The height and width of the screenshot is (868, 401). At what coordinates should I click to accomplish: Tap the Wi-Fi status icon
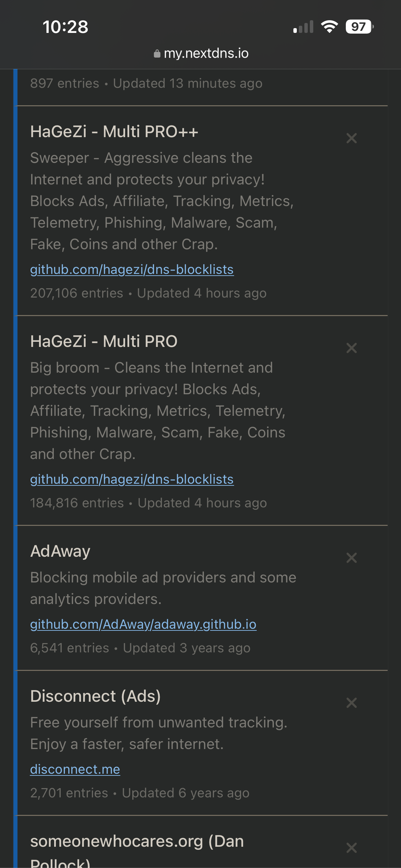[329, 27]
